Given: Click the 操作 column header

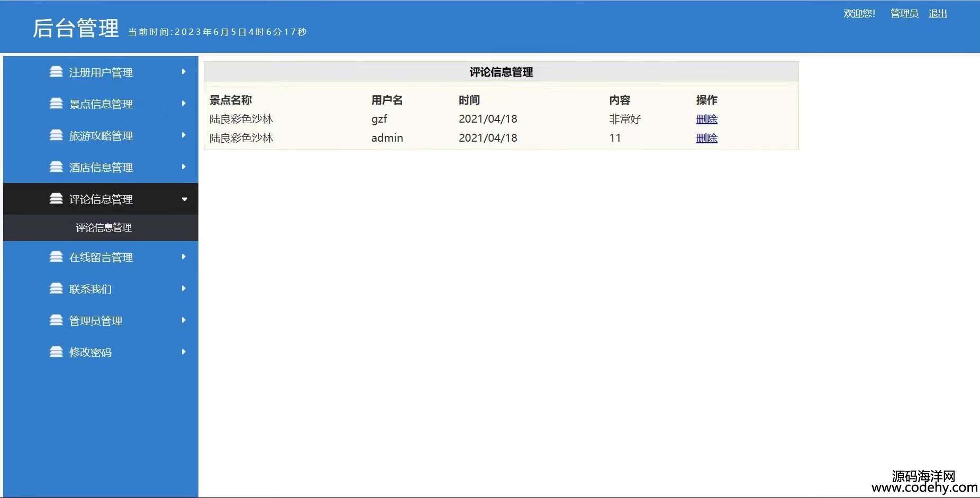Looking at the screenshot, I should (x=706, y=100).
